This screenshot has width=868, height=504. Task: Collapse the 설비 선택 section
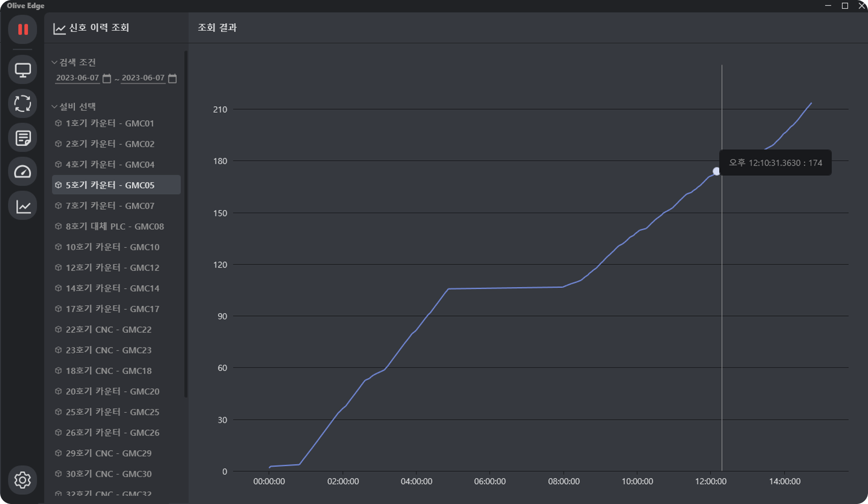(x=54, y=107)
